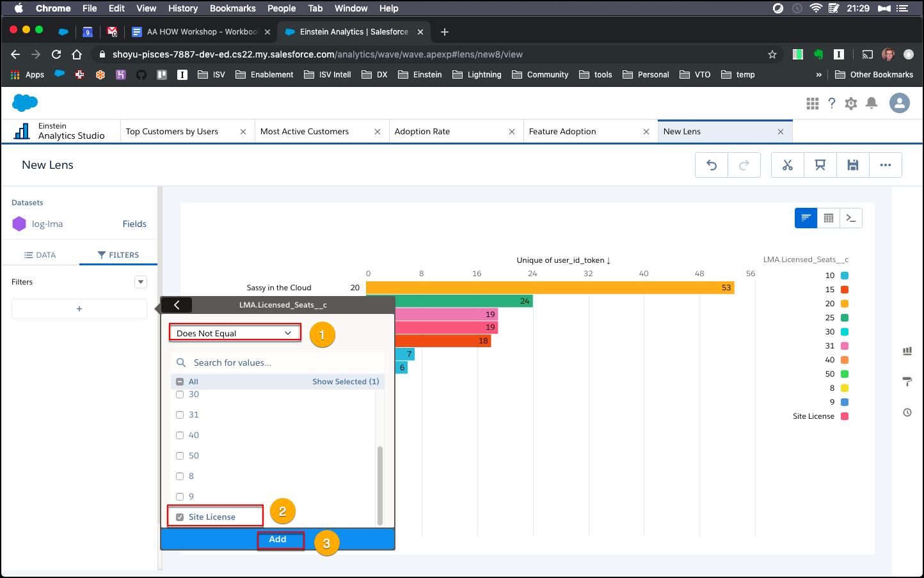Click the save disk icon
The width and height of the screenshot is (924, 578).
[853, 165]
